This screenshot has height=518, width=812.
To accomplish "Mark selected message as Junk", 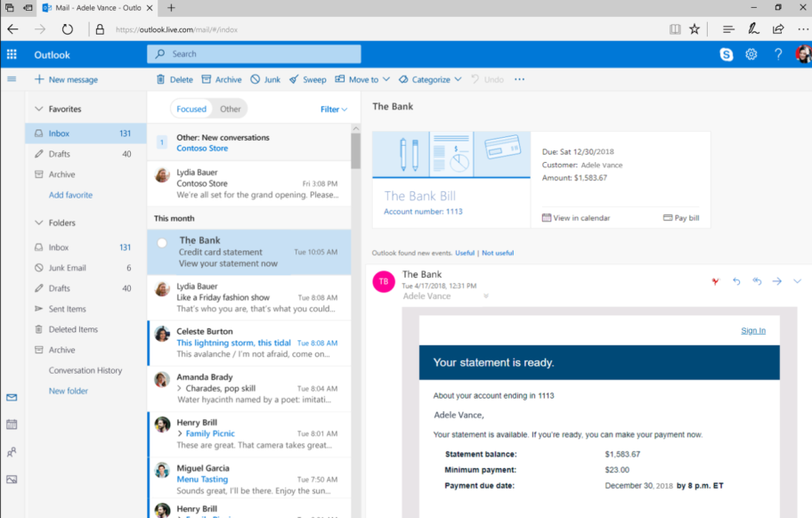I will point(265,80).
